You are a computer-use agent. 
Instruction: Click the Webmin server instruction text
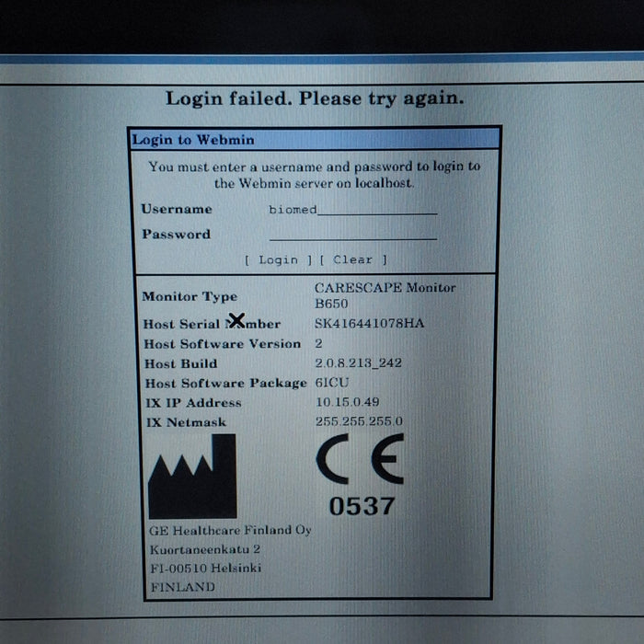point(314,175)
